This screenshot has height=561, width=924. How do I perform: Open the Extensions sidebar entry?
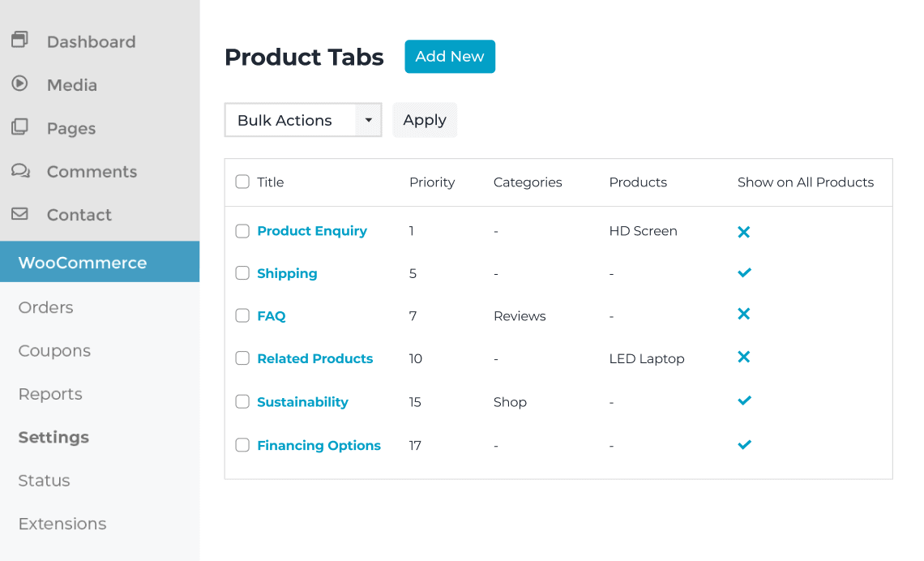(62, 524)
